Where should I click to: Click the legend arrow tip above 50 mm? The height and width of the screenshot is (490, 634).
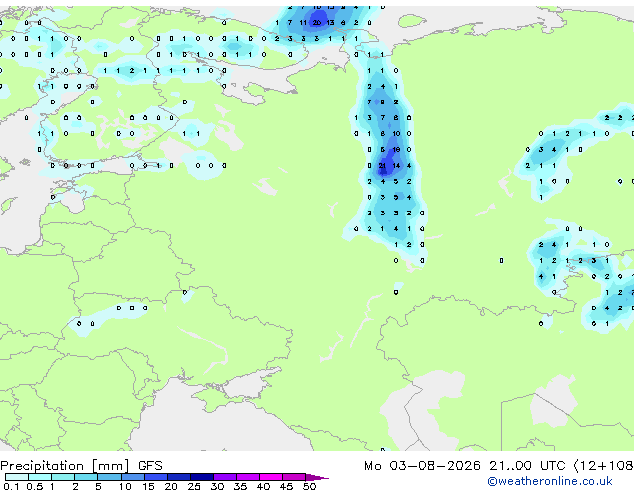(317, 477)
